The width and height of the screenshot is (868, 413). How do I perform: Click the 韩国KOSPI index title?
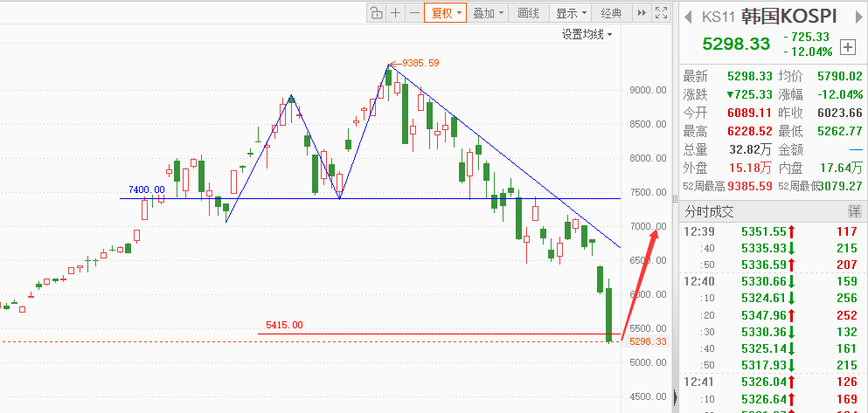tap(788, 16)
